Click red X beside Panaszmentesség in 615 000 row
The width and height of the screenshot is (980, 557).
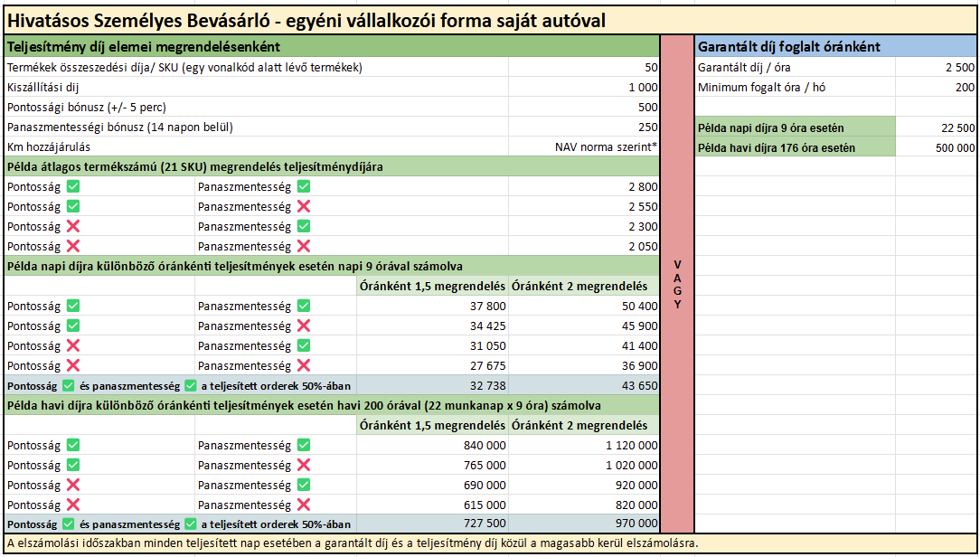pyautogui.click(x=304, y=505)
